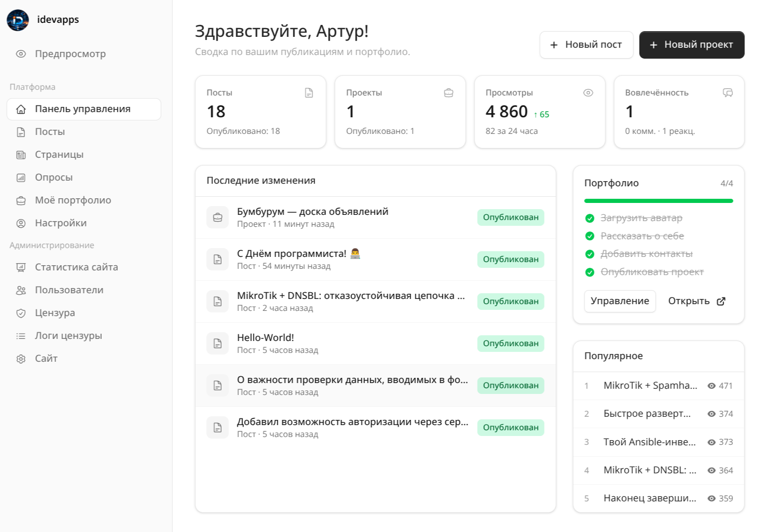Viewport: 763px width, 532px height.
Task: Click the eye icon in Просмотры card
Action: point(588,93)
